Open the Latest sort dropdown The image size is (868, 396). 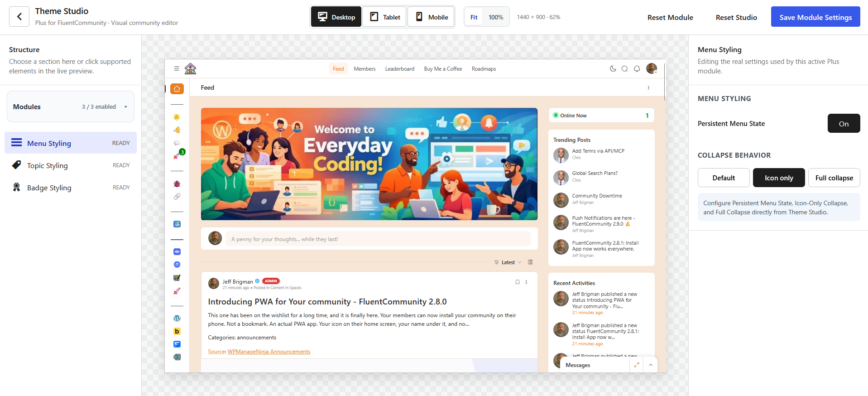coord(508,262)
